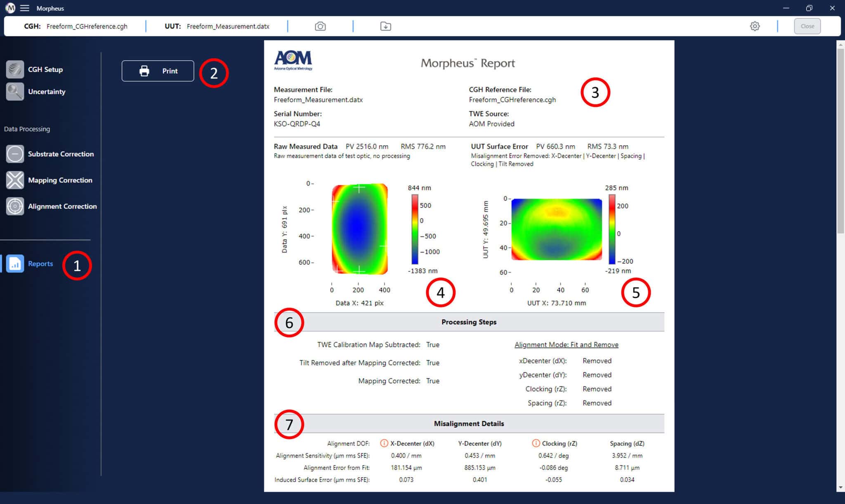
Task: Click the folder import download icon
Action: click(385, 26)
